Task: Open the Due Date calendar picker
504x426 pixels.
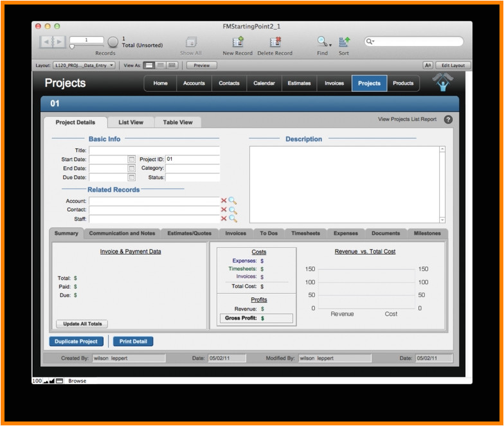Action: pyautogui.click(x=132, y=177)
